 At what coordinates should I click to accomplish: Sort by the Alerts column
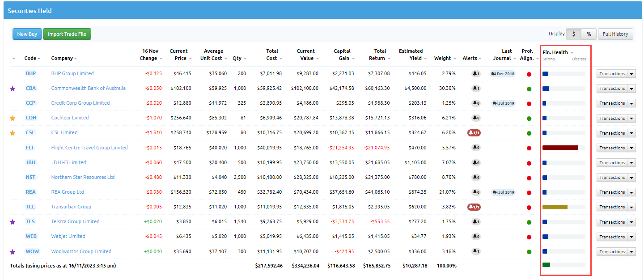[472, 58]
